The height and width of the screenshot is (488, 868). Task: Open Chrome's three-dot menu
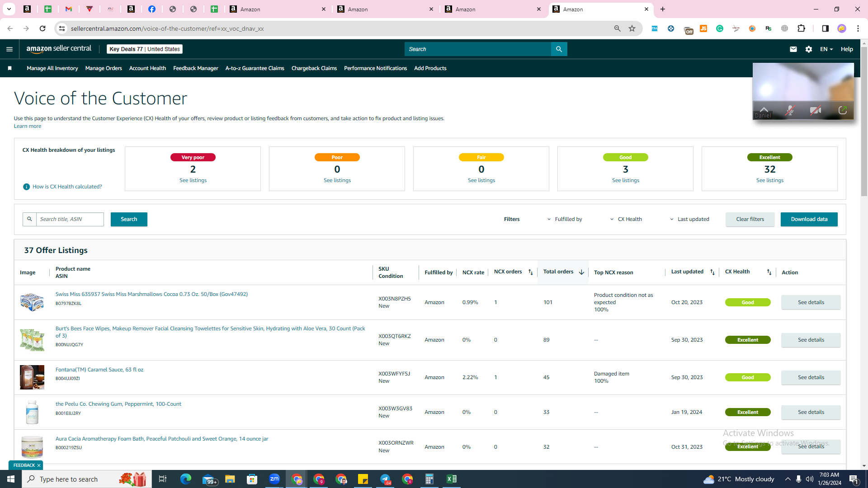(858, 28)
